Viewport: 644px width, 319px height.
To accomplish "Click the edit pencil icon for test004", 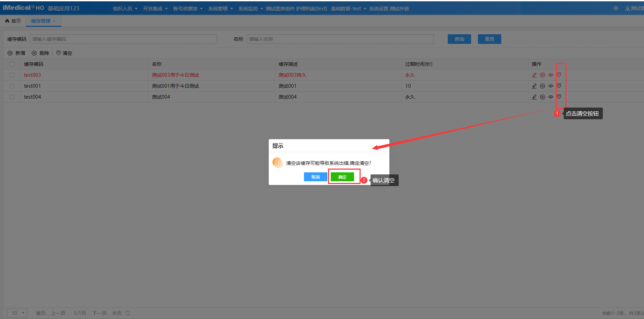I will tap(534, 97).
